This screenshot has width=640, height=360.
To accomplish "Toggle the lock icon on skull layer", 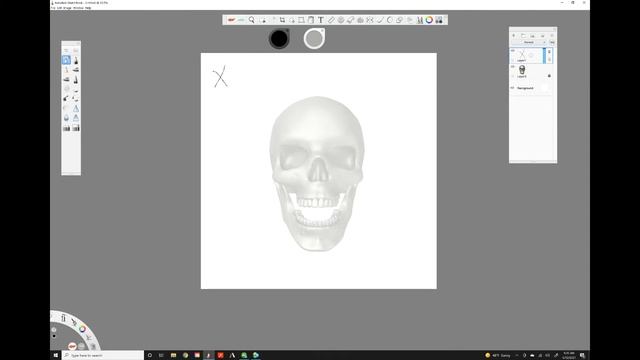I will [x=549, y=76].
